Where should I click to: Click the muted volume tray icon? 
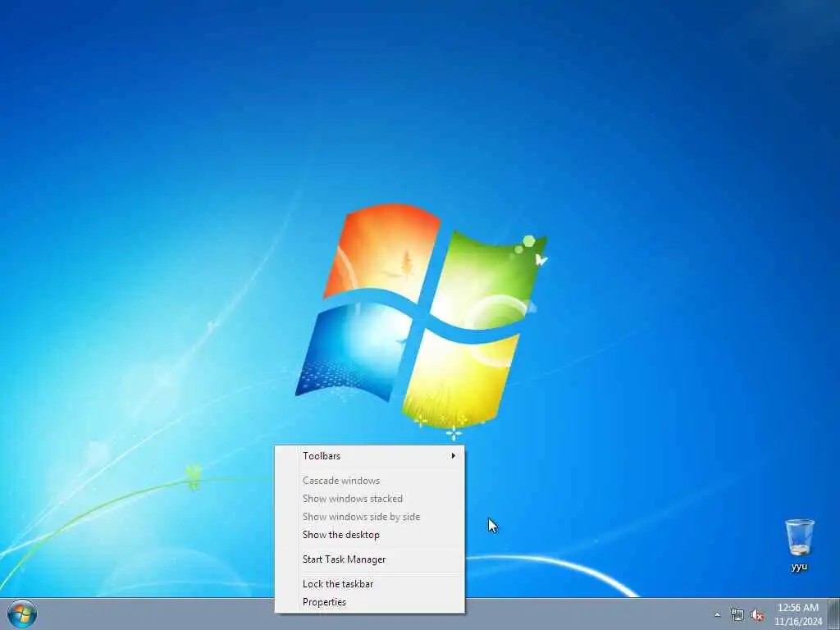coord(757,614)
